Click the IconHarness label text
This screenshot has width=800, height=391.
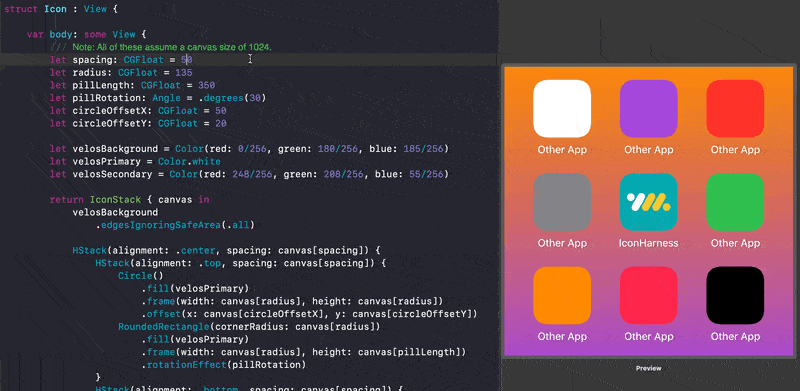point(648,243)
